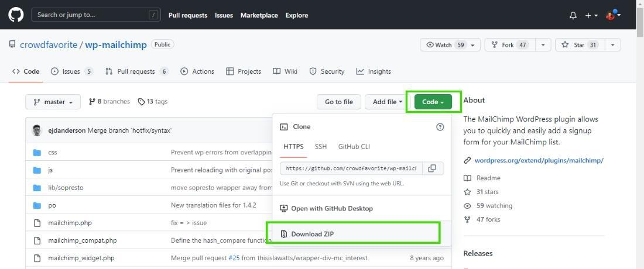The image size is (644, 269).
Task: Open the user avatar menu
Action: tap(613, 15)
